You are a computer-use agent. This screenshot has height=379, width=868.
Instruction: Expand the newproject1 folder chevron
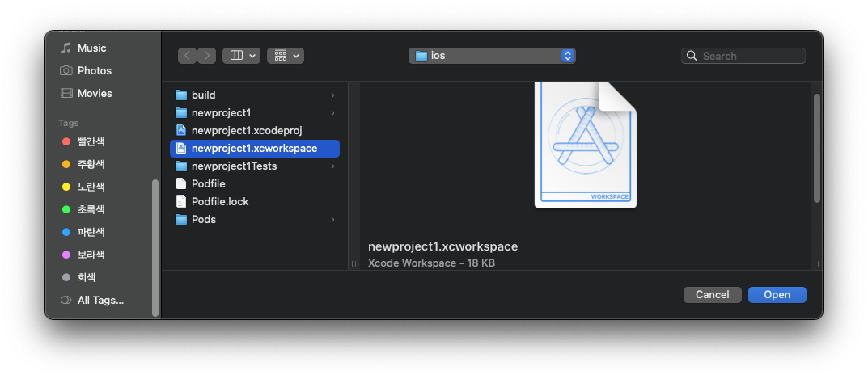point(332,113)
